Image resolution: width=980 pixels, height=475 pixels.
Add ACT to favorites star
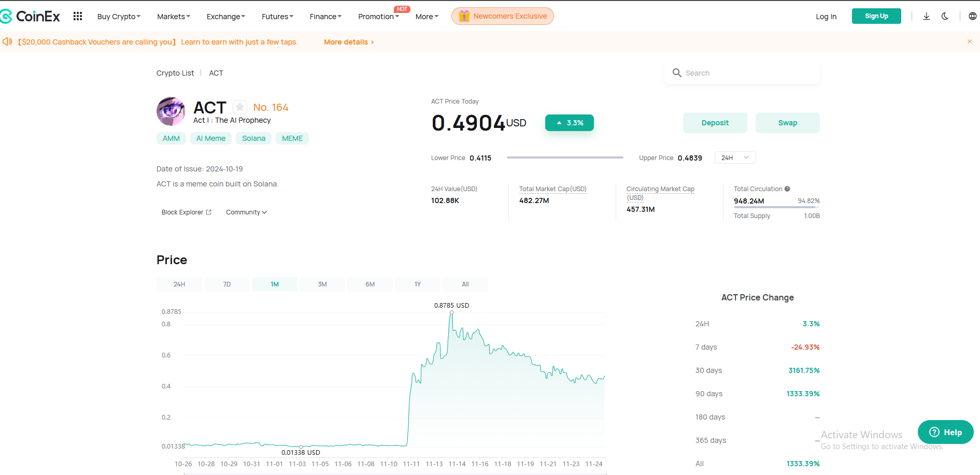coord(239,107)
